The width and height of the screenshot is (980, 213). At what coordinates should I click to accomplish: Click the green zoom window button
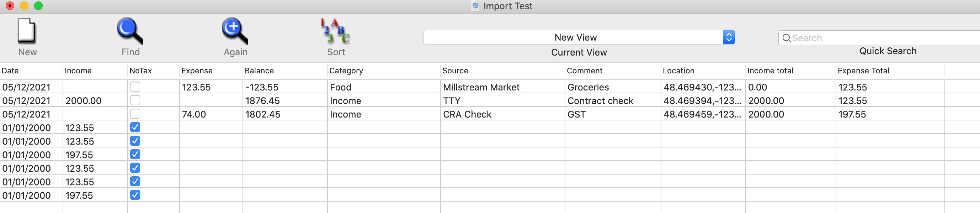(38, 6)
